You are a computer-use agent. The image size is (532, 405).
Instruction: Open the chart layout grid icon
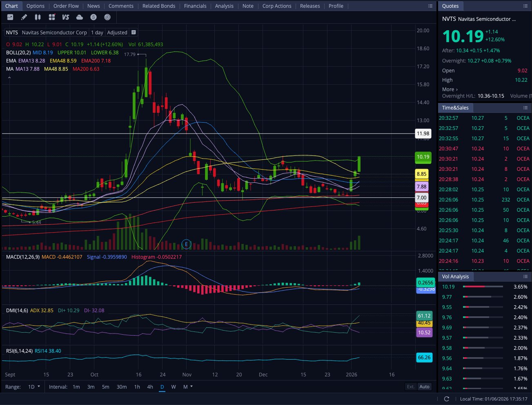click(x=52, y=17)
